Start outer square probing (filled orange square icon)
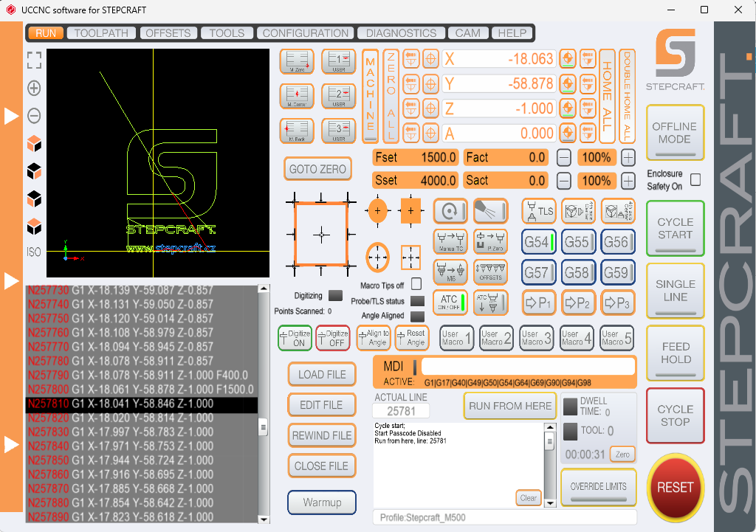This screenshot has width=756, height=532. [410, 210]
